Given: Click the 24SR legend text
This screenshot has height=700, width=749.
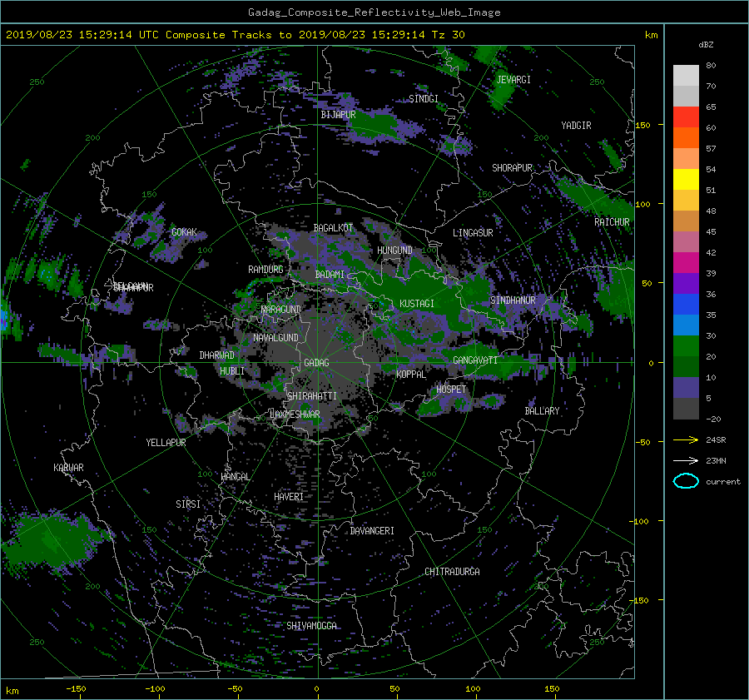Looking at the screenshot, I should pyautogui.click(x=716, y=440).
